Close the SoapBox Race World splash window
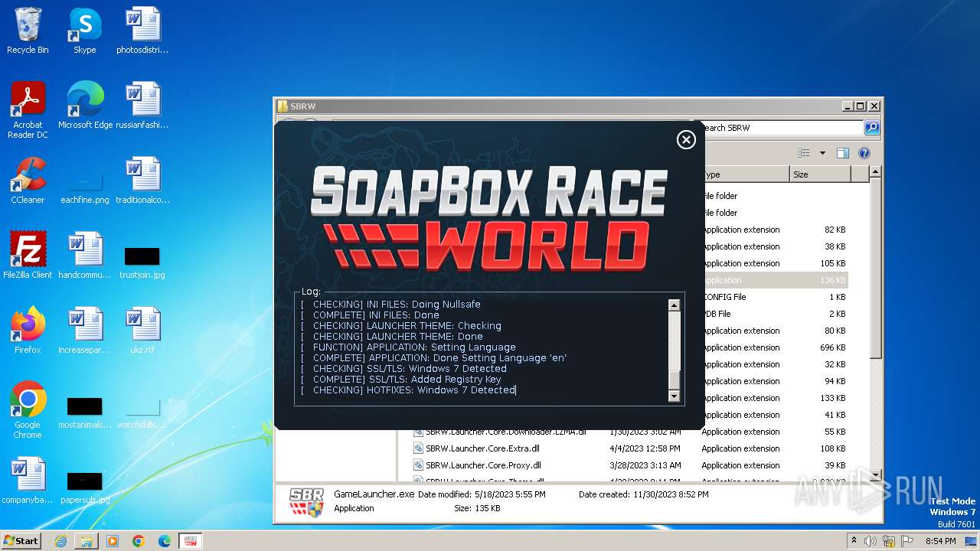The image size is (980, 551). pos(686,139)
